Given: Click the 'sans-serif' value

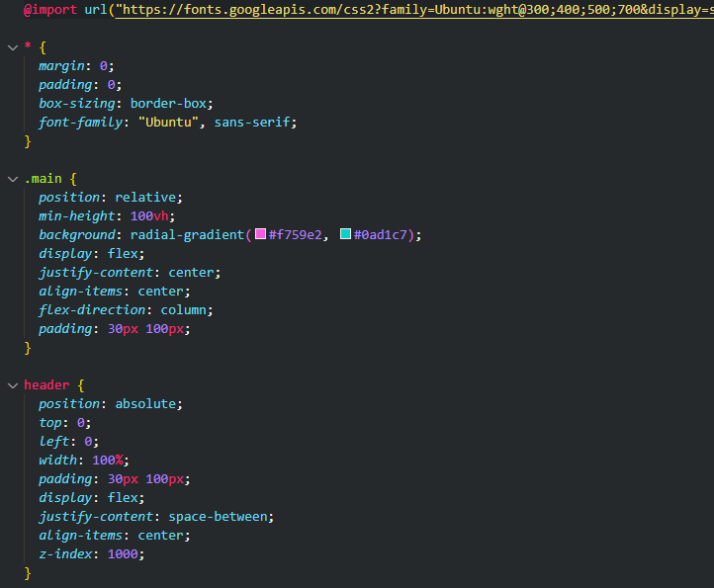Looking at the screenshot, I should 252,122.
